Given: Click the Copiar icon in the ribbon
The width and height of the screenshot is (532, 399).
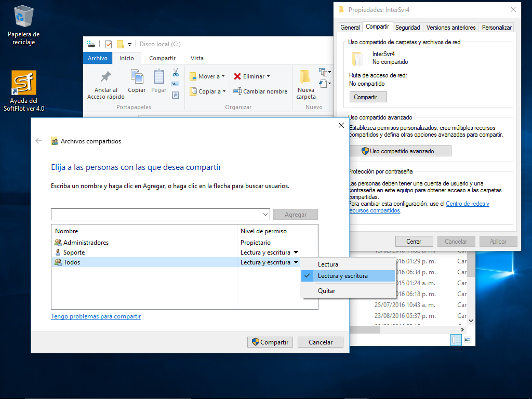Looking at the screenshot, I should (x=137, y=77).
